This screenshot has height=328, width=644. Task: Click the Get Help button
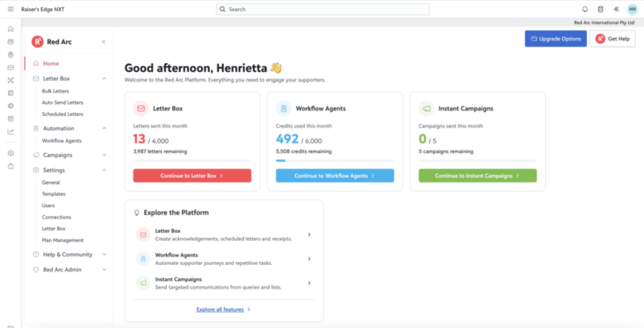click(x=613, y=39)
